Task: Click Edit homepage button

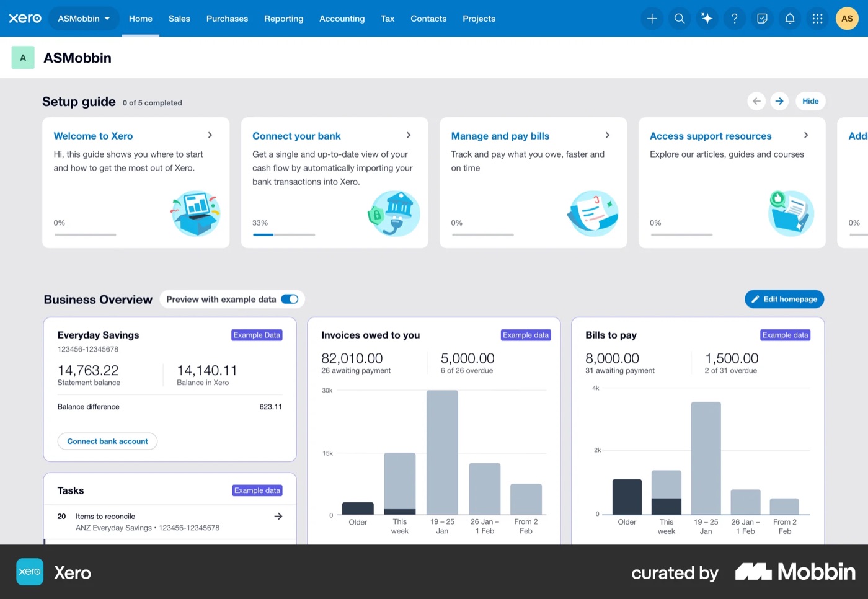Action: pos(784,299)
